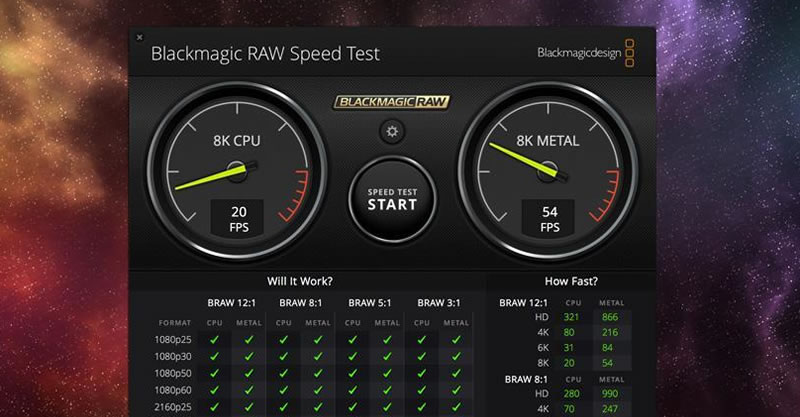Click BRAW 12:1 4K CPU value 80
This screenshot has height=417, width=800.
[x=569, y=332]
